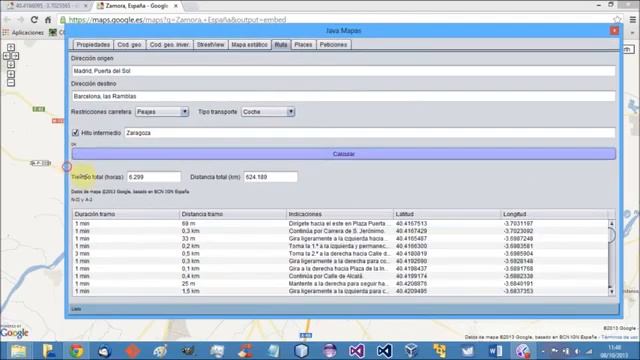This screenshot has width=640, height=360.
Task: Click the Dirección origen field
Action: pos(344,71)
